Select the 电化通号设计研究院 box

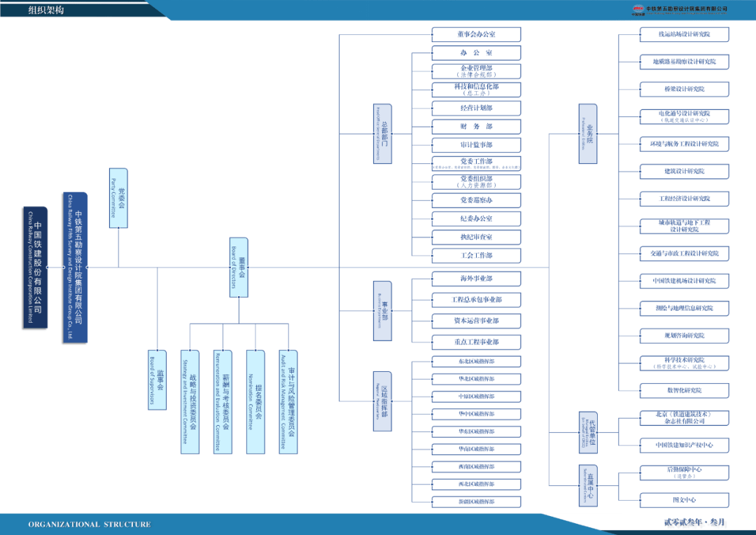tap(684, 116)
